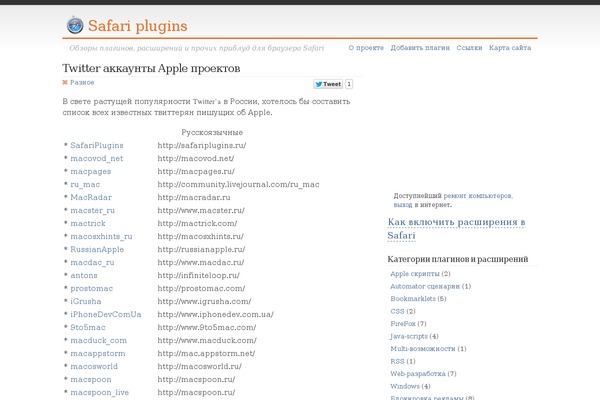Open the macster_ru Twitter link
This screenshot has height=400, width=600.
coord(93,211)
